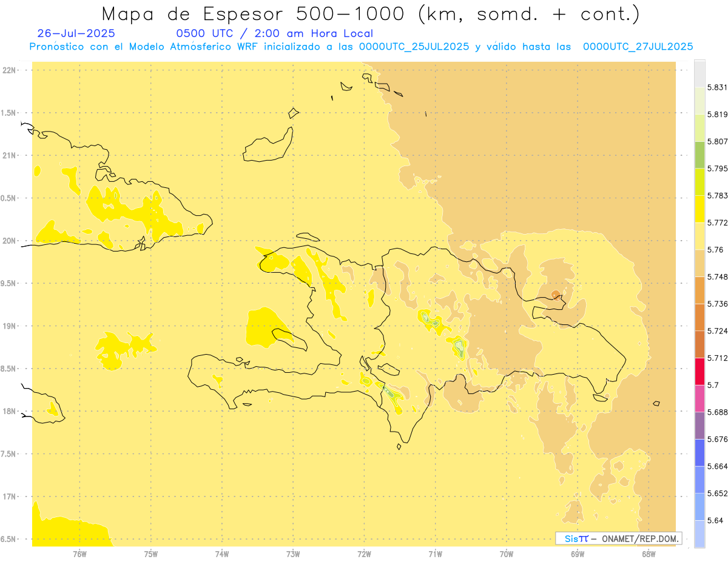Select the '17N' latitude label
The height and width of the screenshot is (562, 728).
pos(9,497)
